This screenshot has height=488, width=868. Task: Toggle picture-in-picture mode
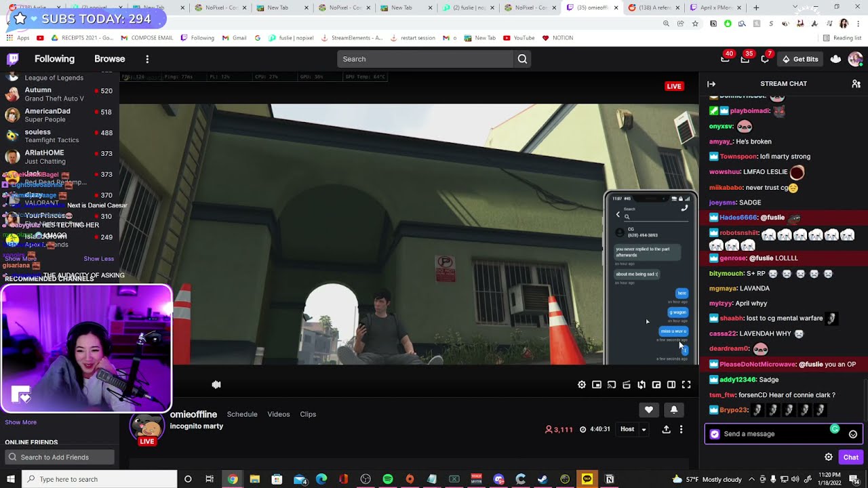click(656, 385)
